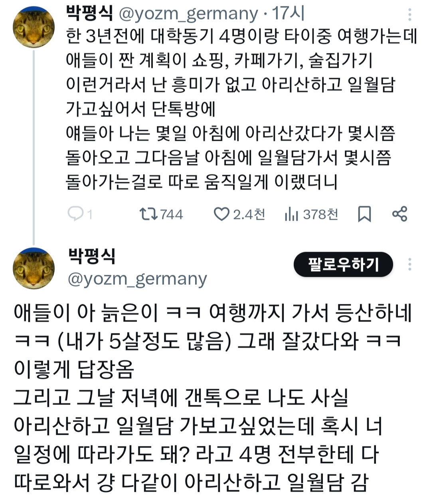Tap the retweet arrows icon
The width and height of the screenshot is (431, 504).
(148, 214)
